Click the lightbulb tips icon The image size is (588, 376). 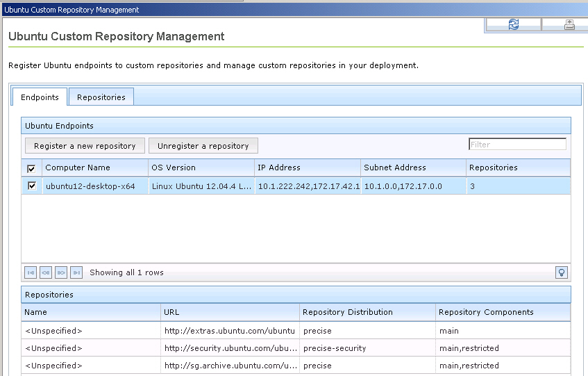tap(562, 272)
